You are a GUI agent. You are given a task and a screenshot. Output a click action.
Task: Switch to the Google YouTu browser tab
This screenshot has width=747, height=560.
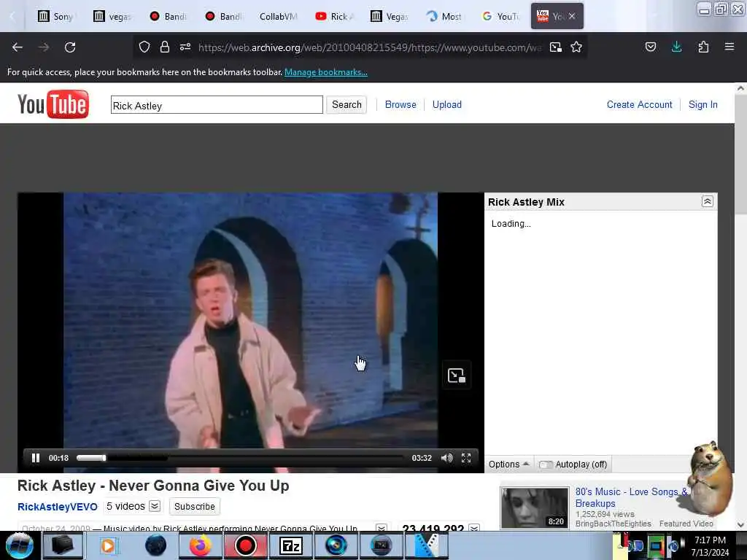point(501,16)
